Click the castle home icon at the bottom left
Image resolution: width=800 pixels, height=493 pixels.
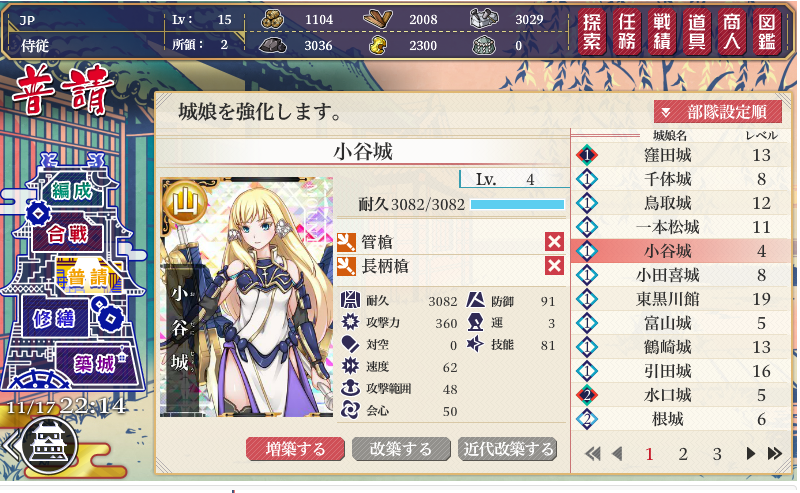(x=49, y=446)
